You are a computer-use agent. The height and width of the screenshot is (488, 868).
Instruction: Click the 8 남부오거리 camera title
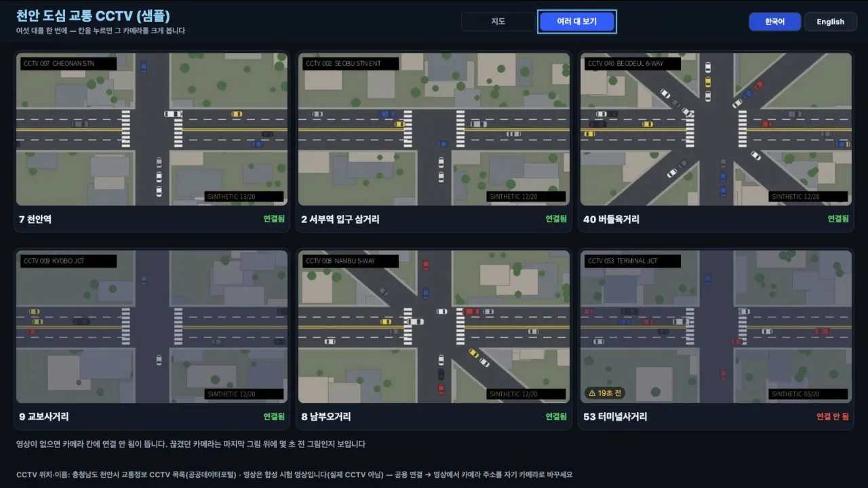326,417
